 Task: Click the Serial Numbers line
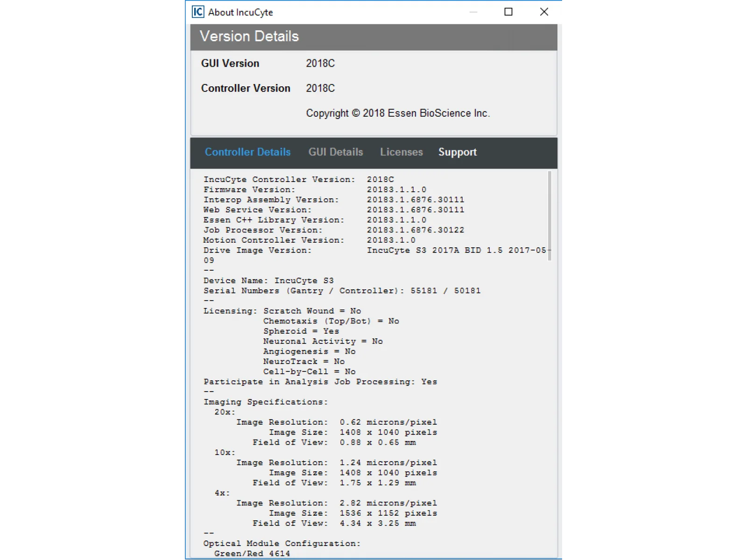pos(342,291)
